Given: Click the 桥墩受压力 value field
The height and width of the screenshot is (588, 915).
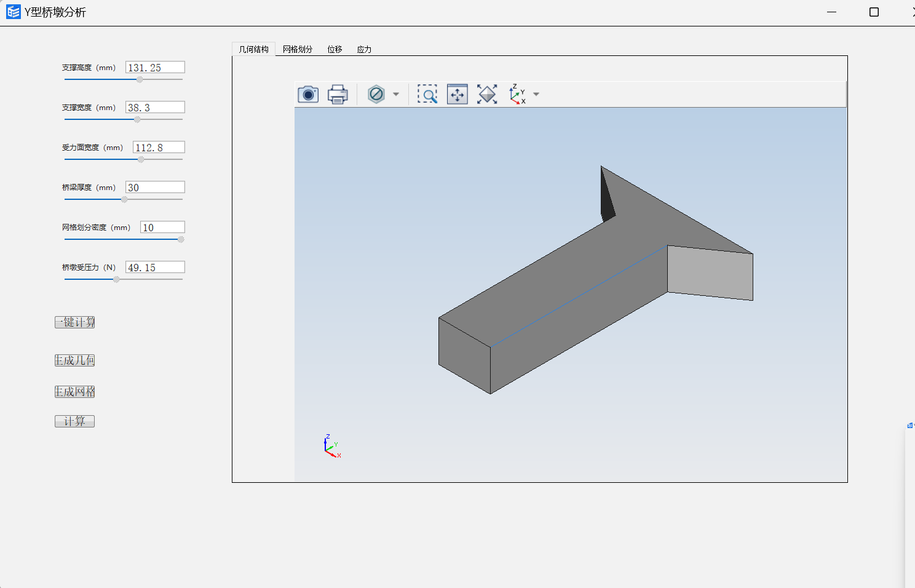Looking at the screenshot, I should point(155,268).
